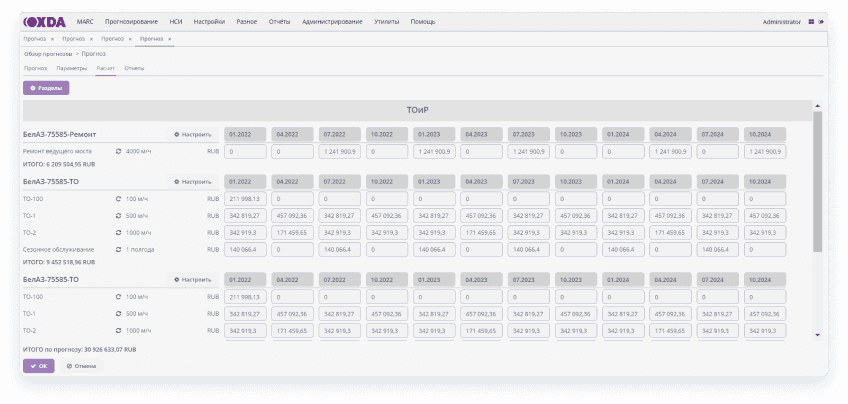
Task: Click the OXDA logo
Action: coord(44,22)
